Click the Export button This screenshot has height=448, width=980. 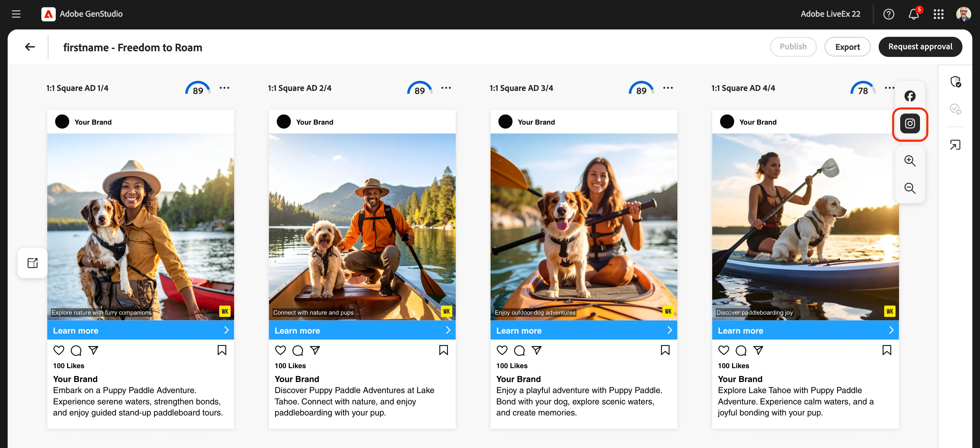coord(847,47)
